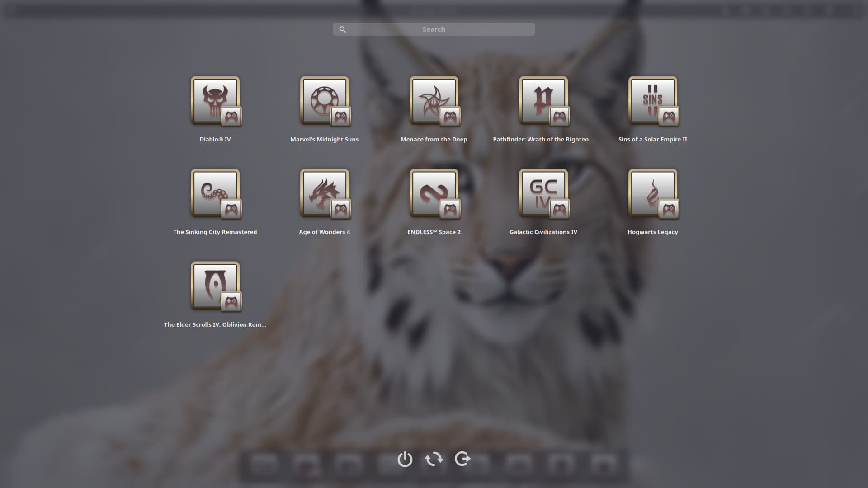Select the Age of Wonders 4 label
The height and width of the screenshot is (488, 868).
[x=324, y=232]
